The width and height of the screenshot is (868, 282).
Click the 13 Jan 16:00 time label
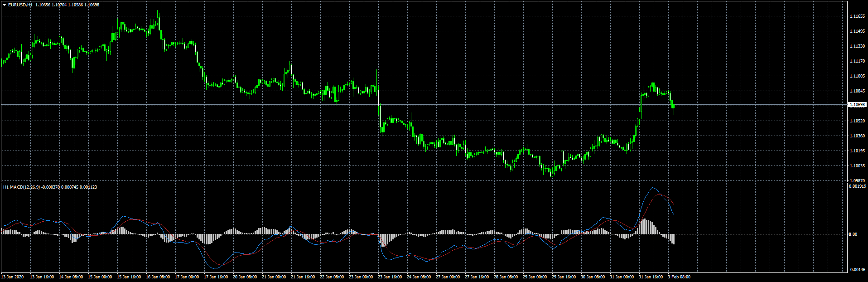coord(42,277)
